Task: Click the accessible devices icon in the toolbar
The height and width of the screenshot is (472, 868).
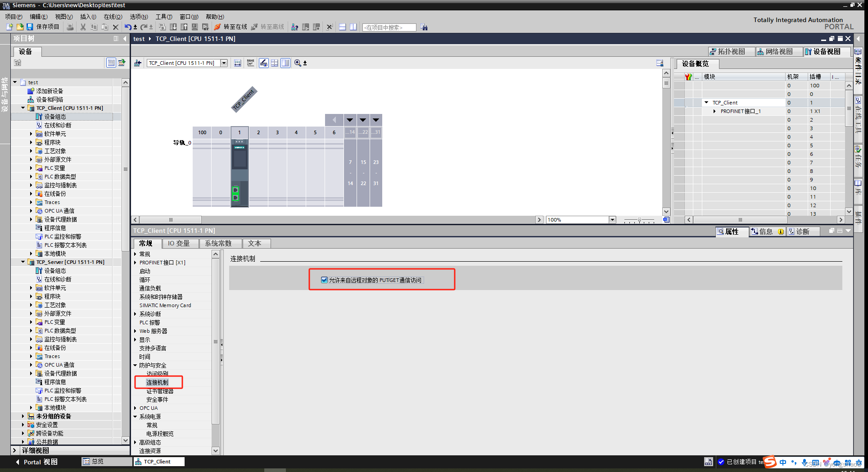Action: click(x=294, y=27)
